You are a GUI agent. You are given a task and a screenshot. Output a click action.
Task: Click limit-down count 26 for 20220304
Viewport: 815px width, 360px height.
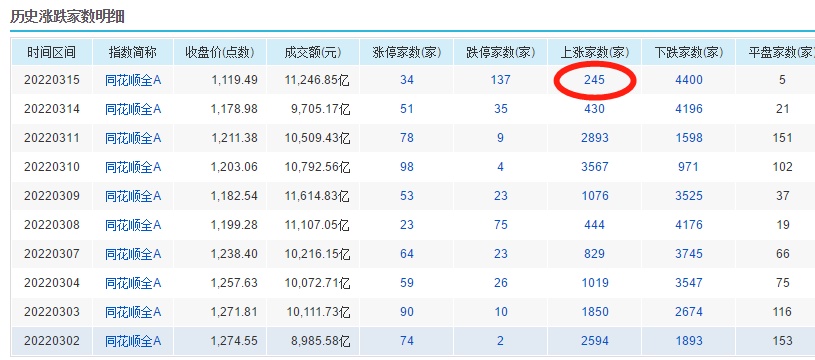pyautogui.click(x=501, y=283)
